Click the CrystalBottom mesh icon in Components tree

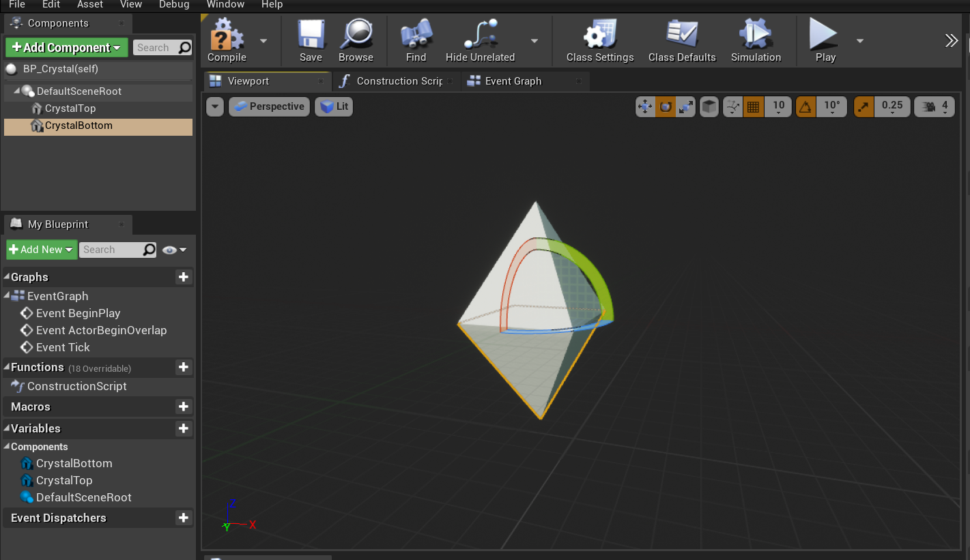tap(37, 126)
